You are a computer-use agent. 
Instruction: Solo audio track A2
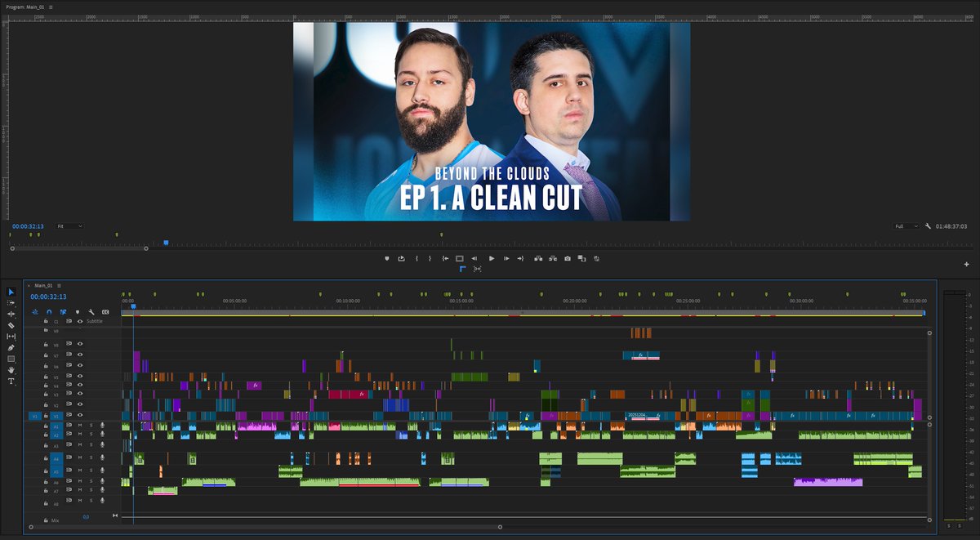91,434
